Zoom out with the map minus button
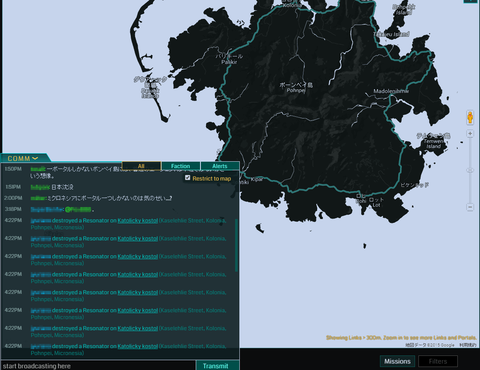Viewport: 480px width, 370px height. [470, 207]
